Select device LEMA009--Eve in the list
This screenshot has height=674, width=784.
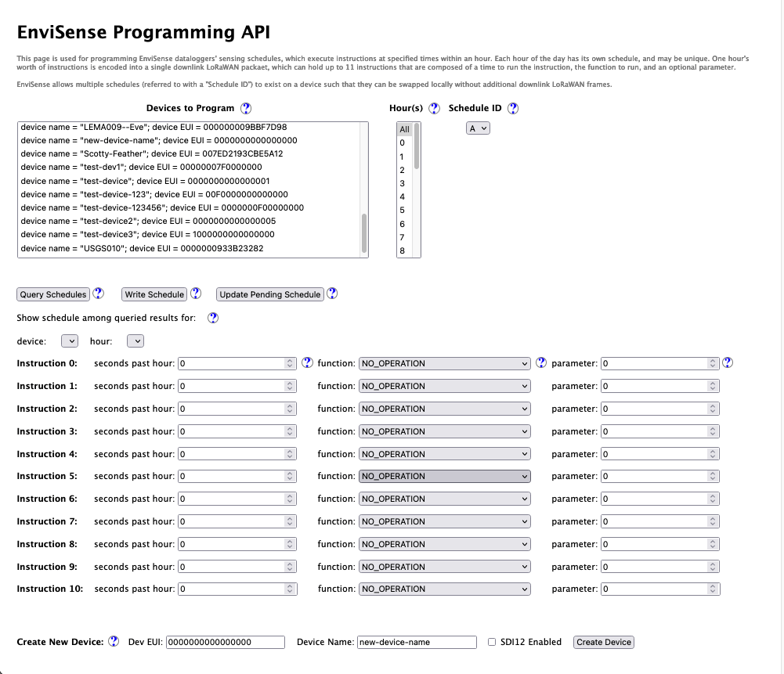tap(189, 127)
